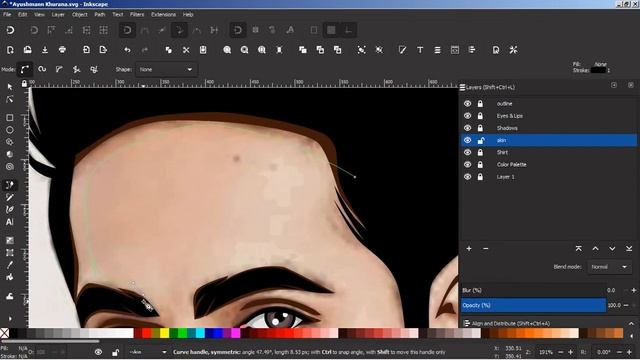Unlock the outline layer
Screen dimensions: 640x360
(x=480, y=104)
